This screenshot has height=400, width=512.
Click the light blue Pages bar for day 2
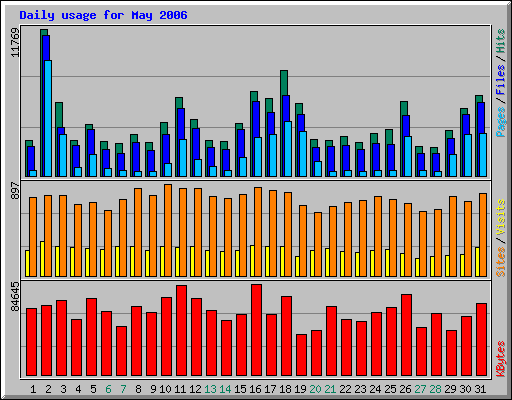click(48, 118)
